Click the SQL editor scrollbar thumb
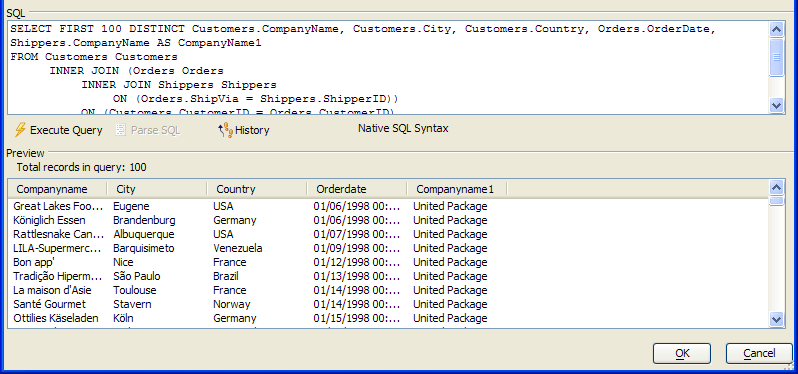The width and height of the screenshot is (798, 374). 776,57
